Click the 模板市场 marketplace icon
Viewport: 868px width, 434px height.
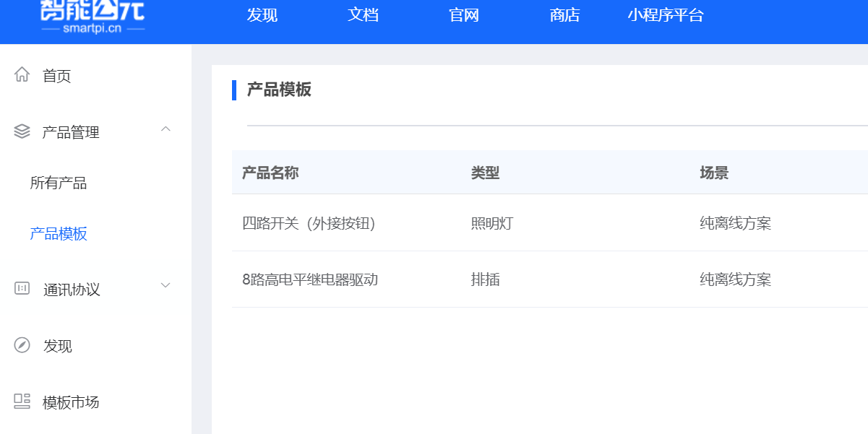coord(21,402)
